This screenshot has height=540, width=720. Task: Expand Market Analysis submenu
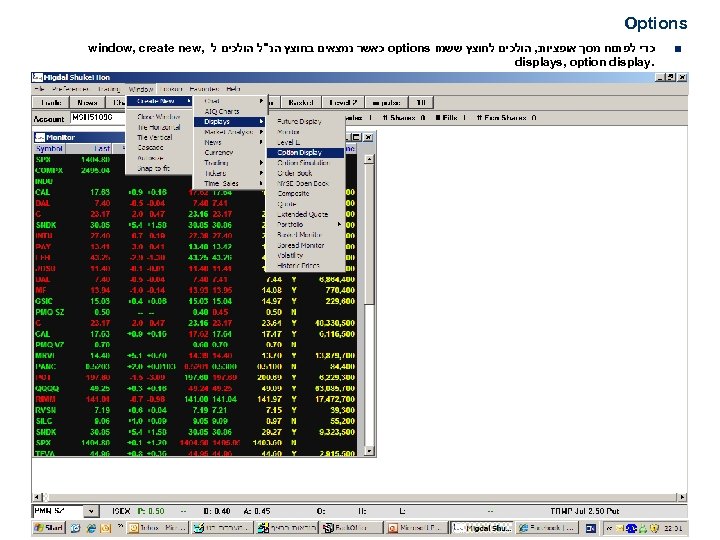point(230,132)
